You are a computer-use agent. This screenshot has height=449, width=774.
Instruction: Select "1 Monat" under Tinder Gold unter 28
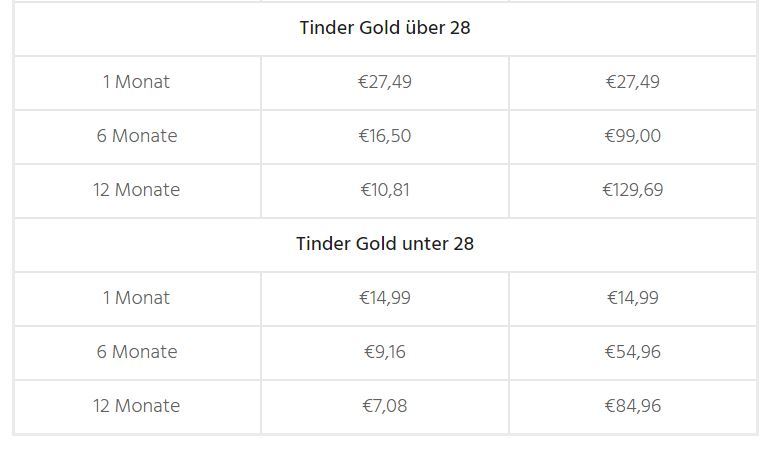136,298
